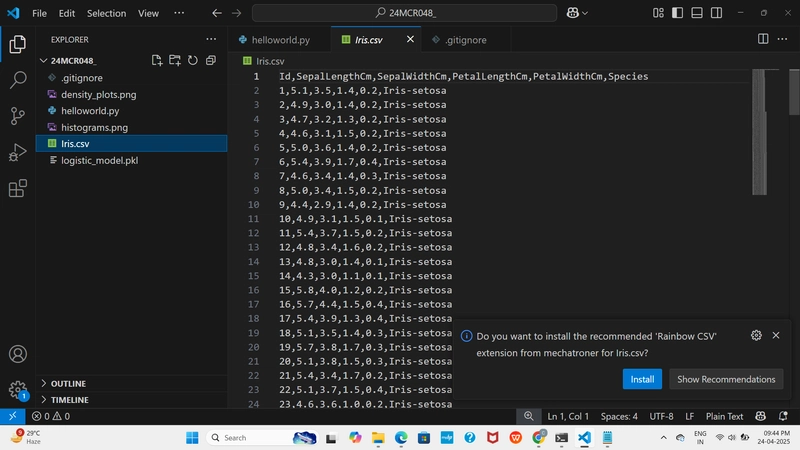Show hidden system tray icons
Screen dimensions: 800x450
coord(663,438)
